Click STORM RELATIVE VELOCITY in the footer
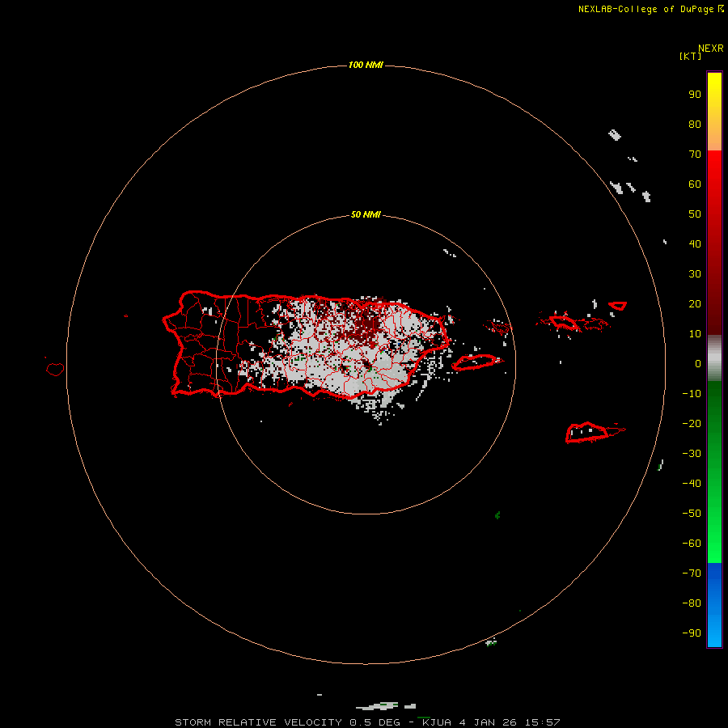The width and height of the screenshot is (728, 728). 259,722
